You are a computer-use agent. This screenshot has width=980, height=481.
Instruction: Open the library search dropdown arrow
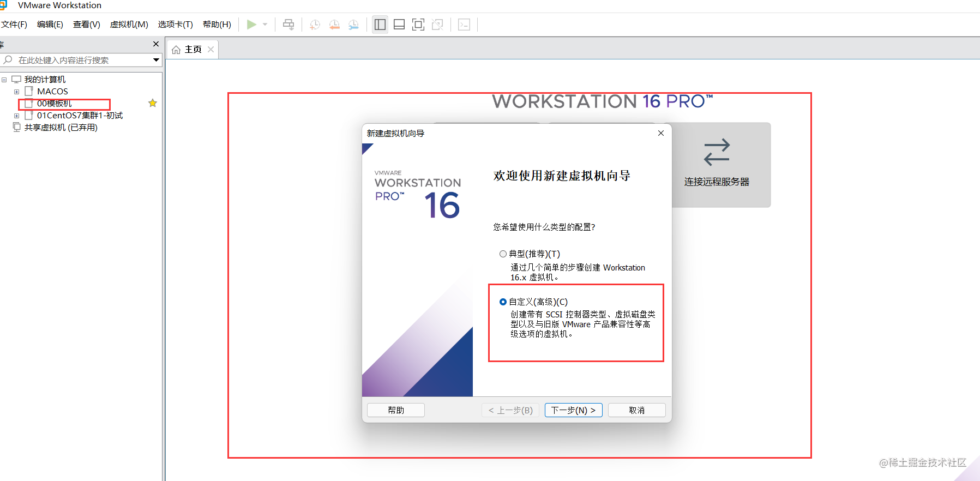click(x=156, y=60)
